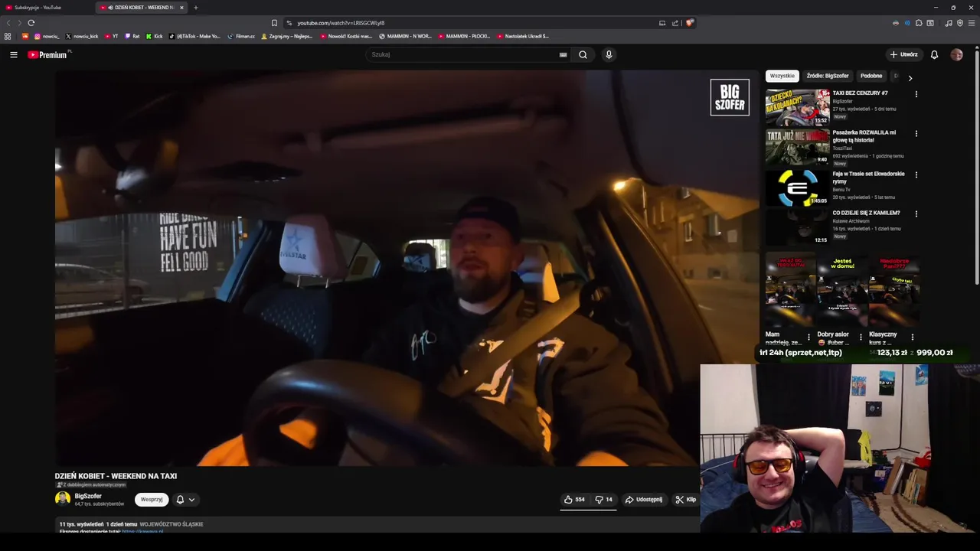Open the YouTube guide hamburger menu

click(14, 54)
